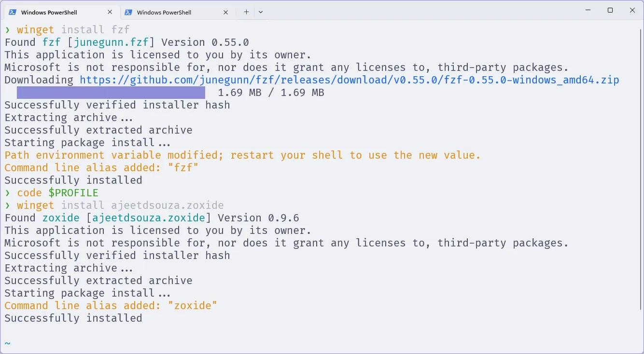Switch to the first Windows PowerShell tab
Screen dimensions: 644x354
[x=61, y=12]
